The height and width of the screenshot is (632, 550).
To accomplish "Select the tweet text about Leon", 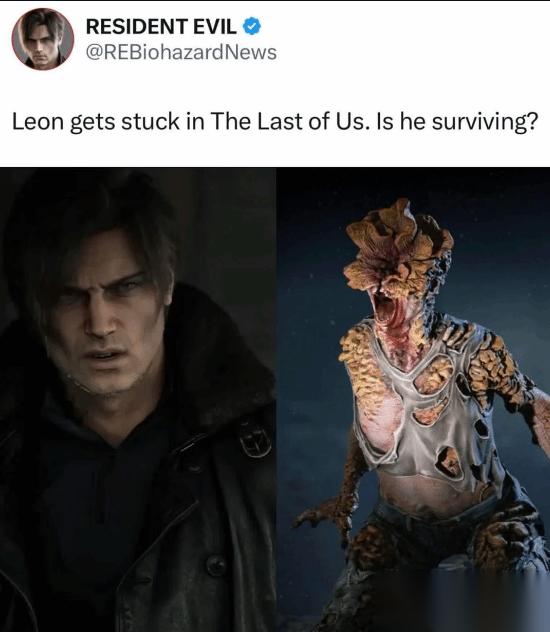I will point(275,122).
